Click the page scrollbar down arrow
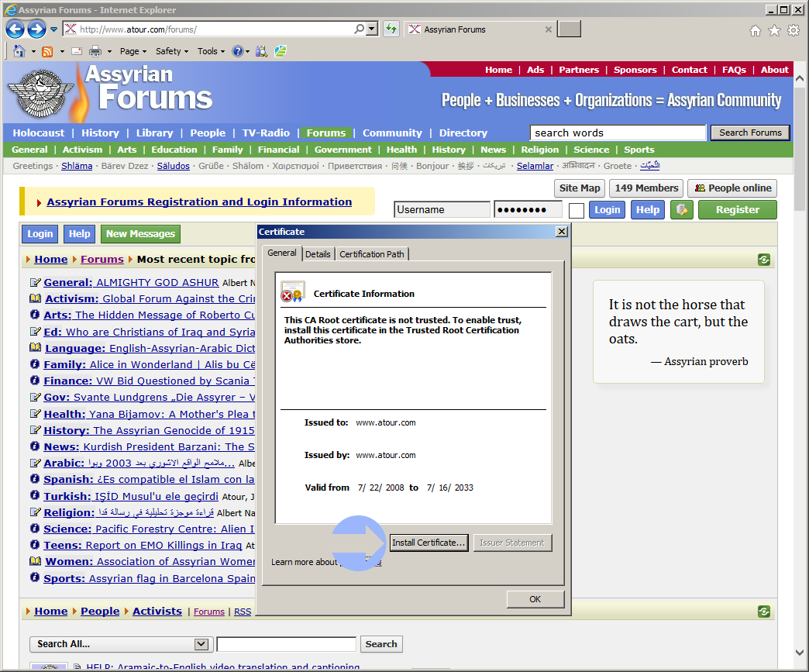 [800, 653]
